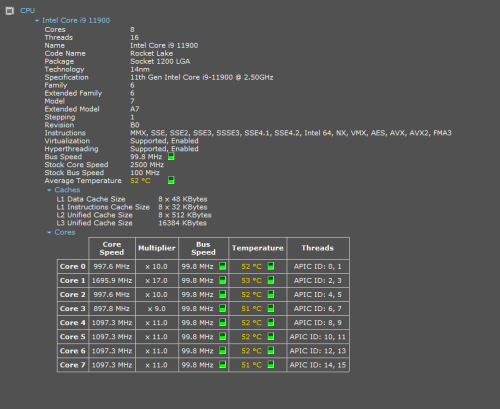The image size is (500, 409).
Task: Click the CPU chip icon at top
Action: (10, 11)
